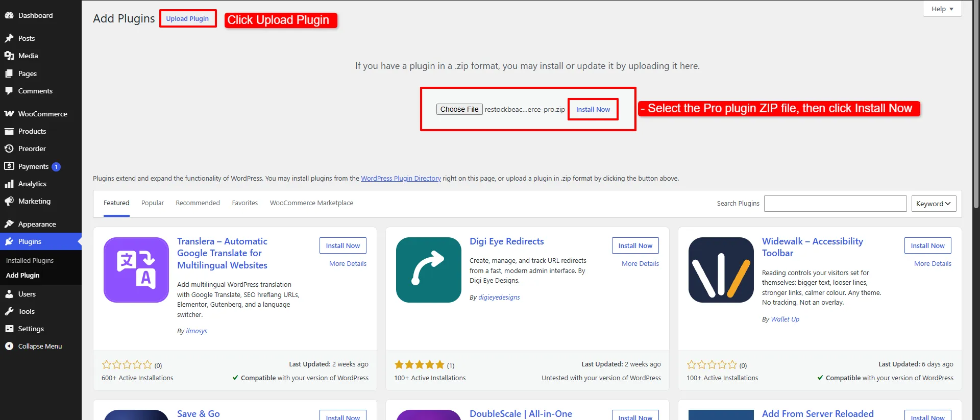Click the WooCommerce logo icon
The height and width of the screenshot is (420, 980).
[x=9, y=114]
